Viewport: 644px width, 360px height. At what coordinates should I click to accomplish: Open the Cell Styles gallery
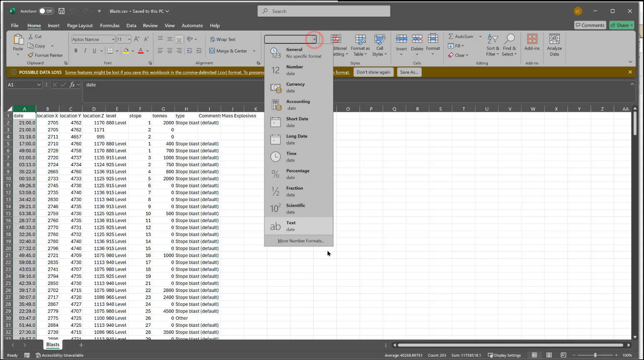click(379, 45)
